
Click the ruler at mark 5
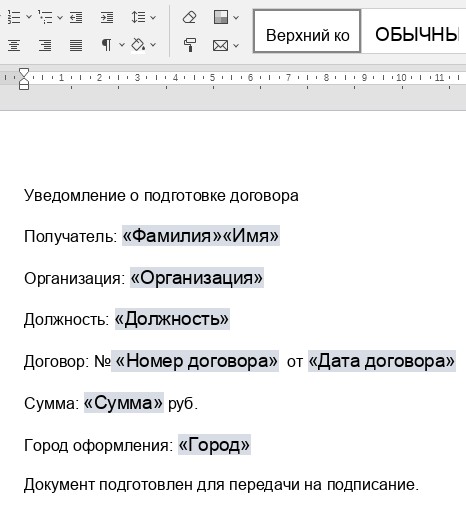tap(212, 78)
